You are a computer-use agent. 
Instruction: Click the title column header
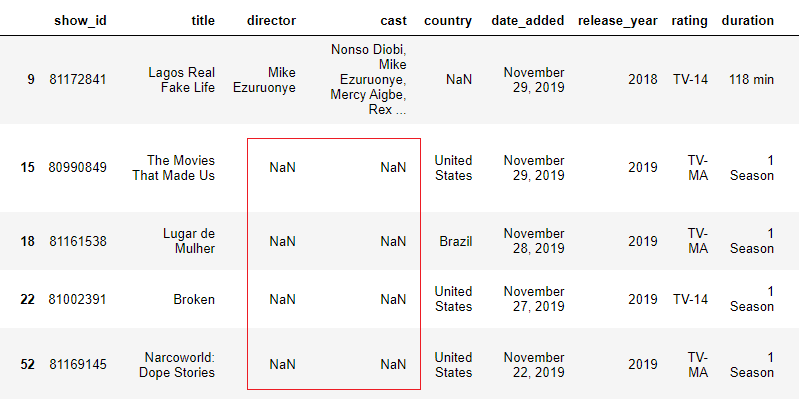point(203,21)
